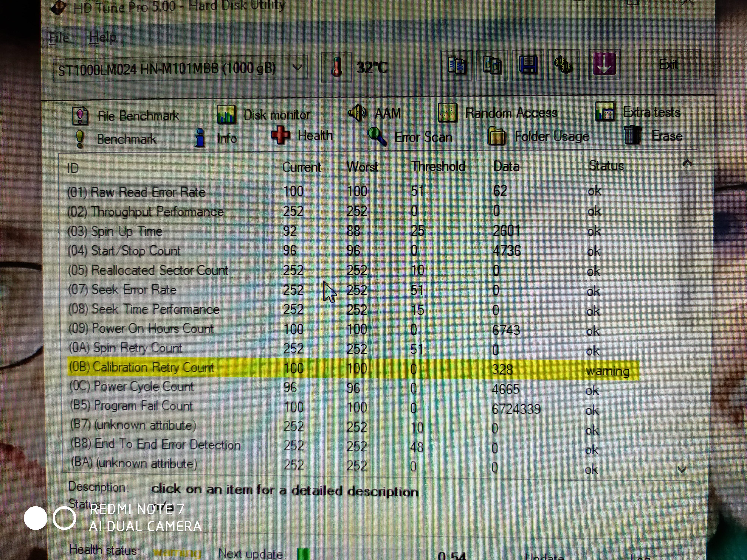Image resolution: width=747 pixels, height=560 pixels.
Task: Click the scroll down arrow in attribute list
Action: (682, 469)
